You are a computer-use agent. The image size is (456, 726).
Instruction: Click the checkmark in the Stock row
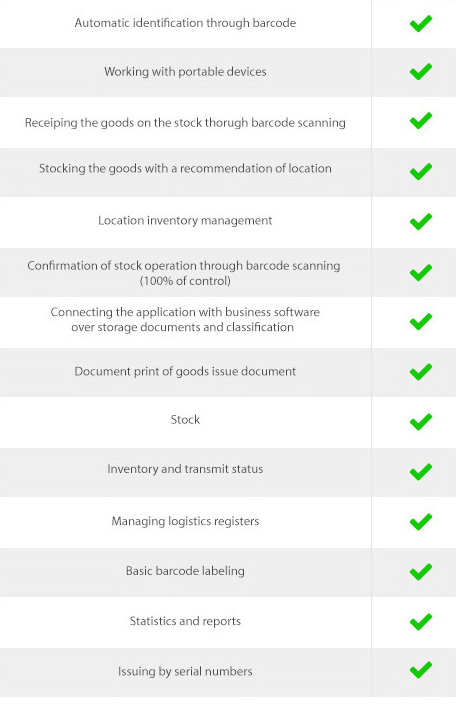421,422
